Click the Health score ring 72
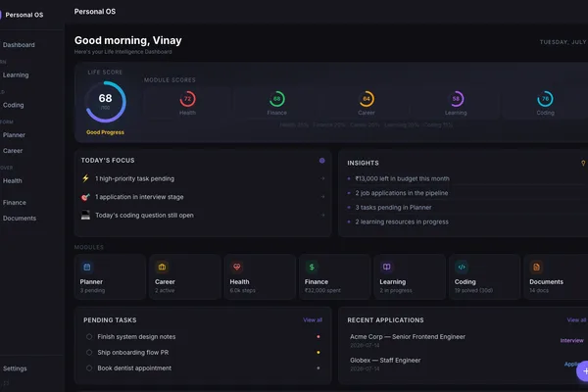This screenshot has width=588, height=392. [187, 99]
